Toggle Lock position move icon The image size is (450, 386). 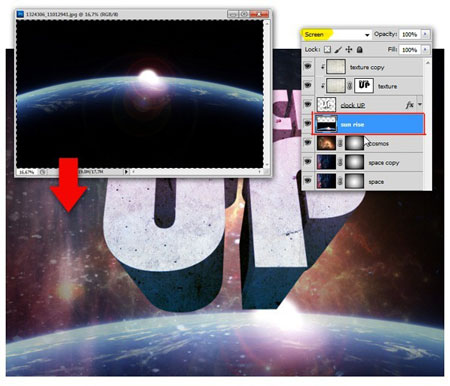click(349, 50)
